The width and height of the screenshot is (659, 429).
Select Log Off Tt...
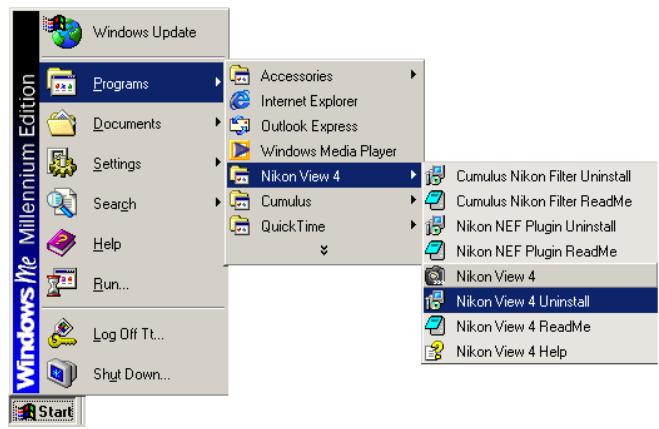click(x=132, y=334)
